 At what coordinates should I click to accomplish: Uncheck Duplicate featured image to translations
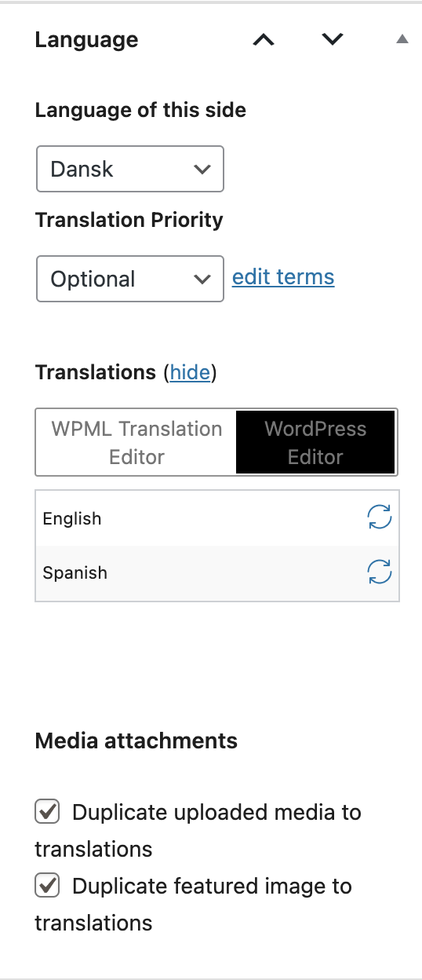(48, 887)
